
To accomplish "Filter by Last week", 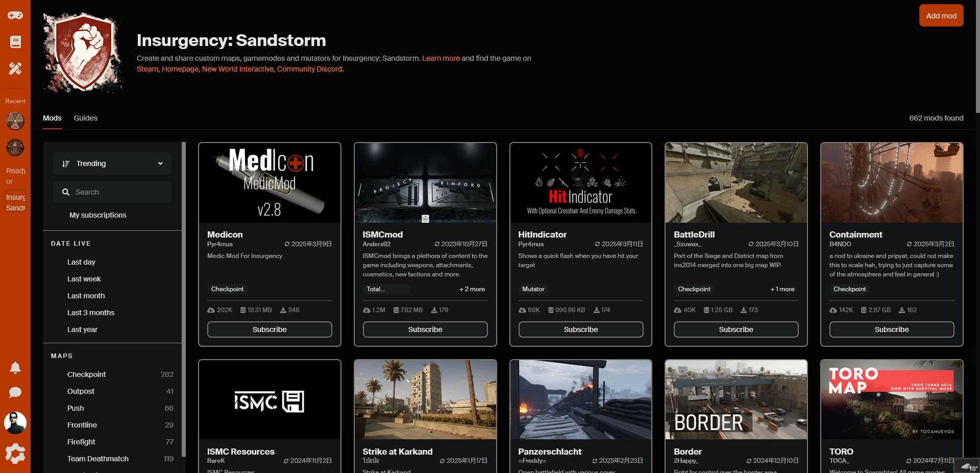I will pyautogui.click(x=84, y=279).
